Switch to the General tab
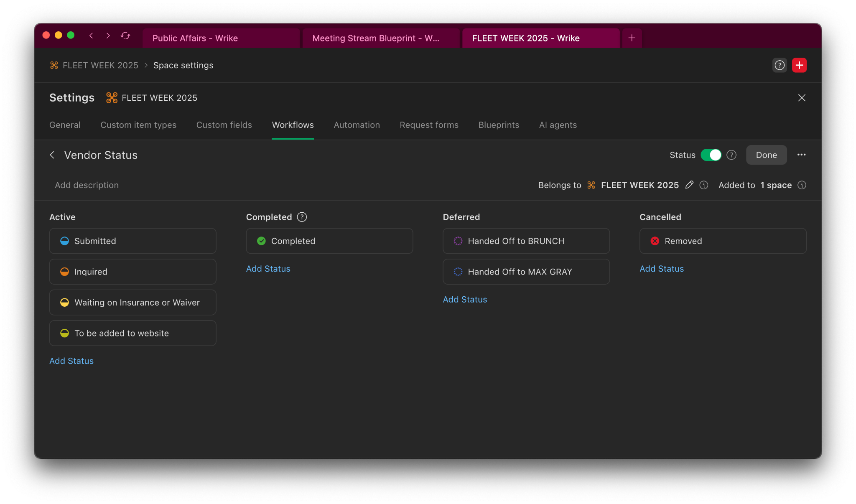The height and width of the screenshot is (504, 856). 65,125
